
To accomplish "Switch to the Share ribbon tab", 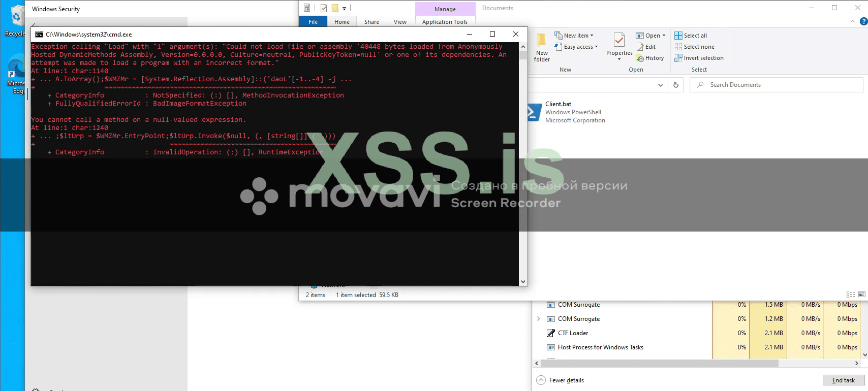I will (371, 22).
